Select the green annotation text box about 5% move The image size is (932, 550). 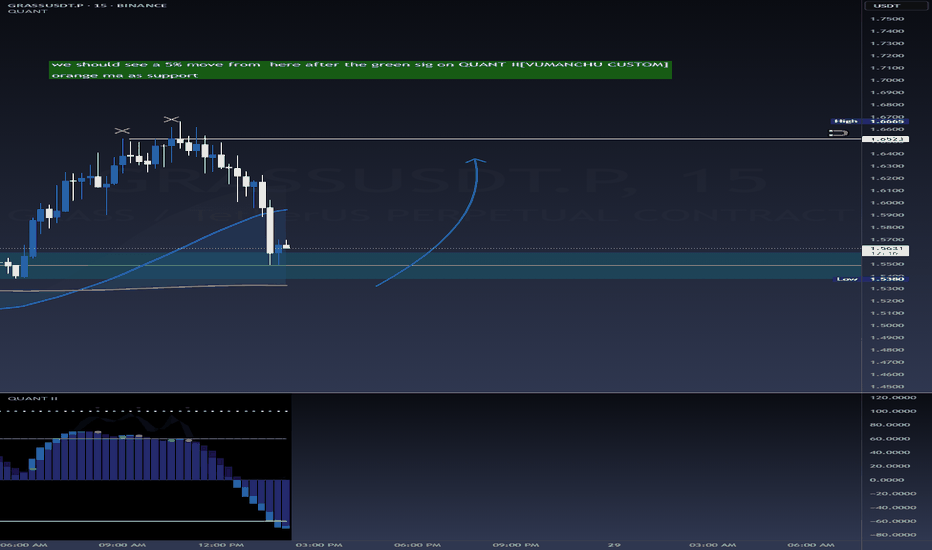(x=360, y=70)
